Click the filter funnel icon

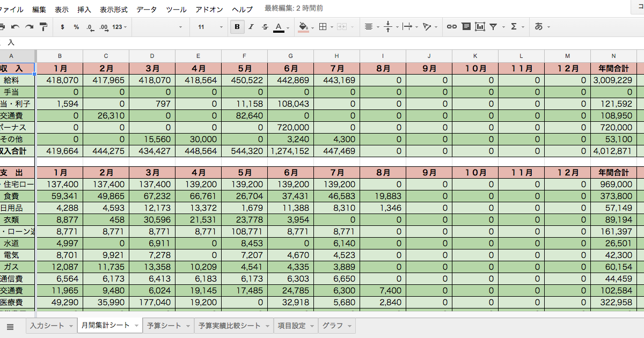coord(493,27)
